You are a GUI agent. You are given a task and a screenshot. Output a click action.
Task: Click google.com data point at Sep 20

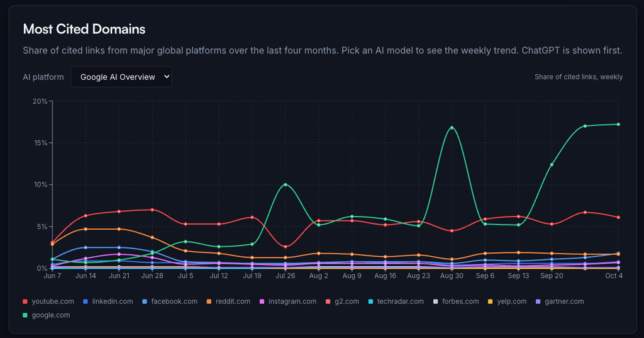552,164
